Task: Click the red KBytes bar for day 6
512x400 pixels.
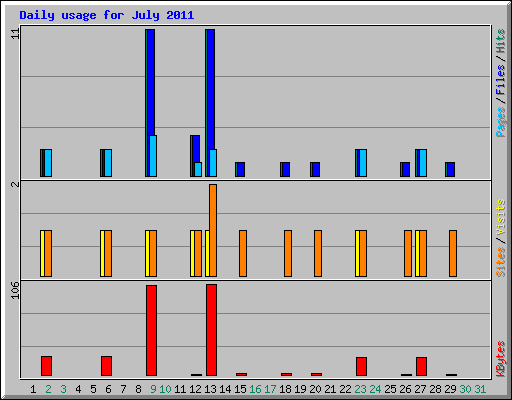Action: click(x=106, y=366)
